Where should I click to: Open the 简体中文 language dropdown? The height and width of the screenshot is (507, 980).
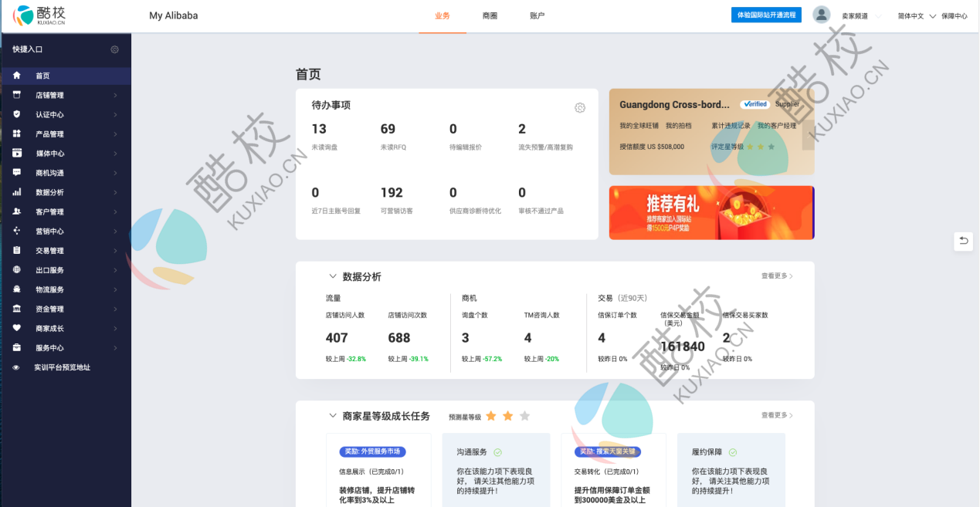[x=917, y=15]
